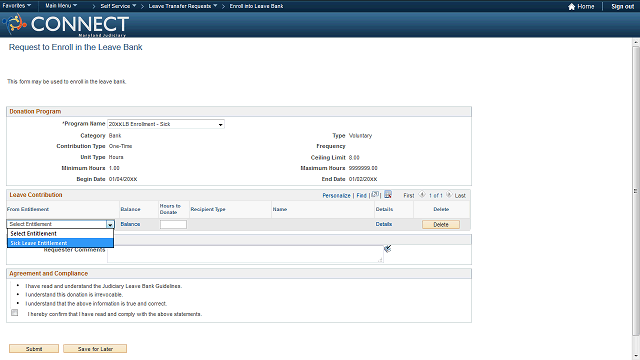Delete the leave contribution row
Image resolution: width=640 pixels, height=360 pixels.
pos(441,224)
